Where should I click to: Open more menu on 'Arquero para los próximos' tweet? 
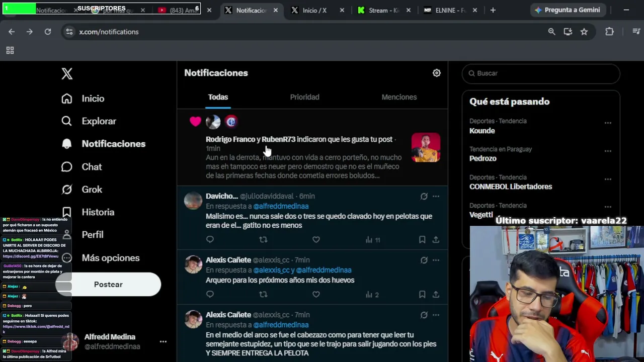pos(436,260)
